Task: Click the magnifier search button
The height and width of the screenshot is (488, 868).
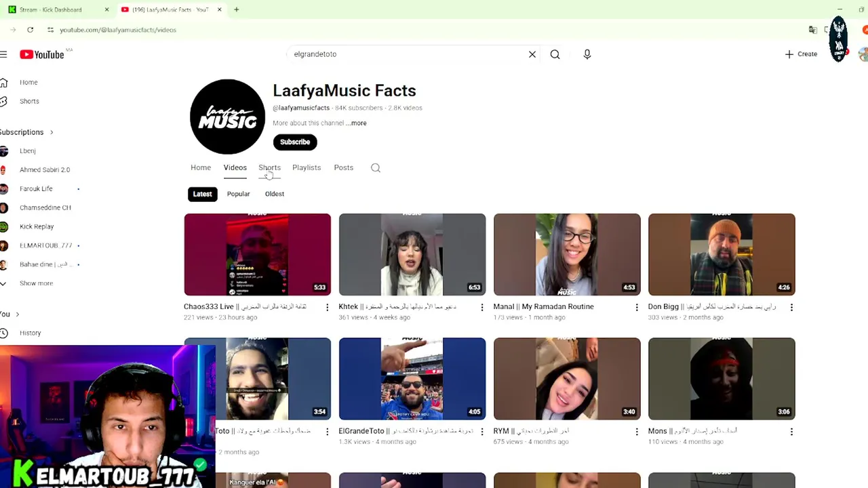Action: [555, 54]
